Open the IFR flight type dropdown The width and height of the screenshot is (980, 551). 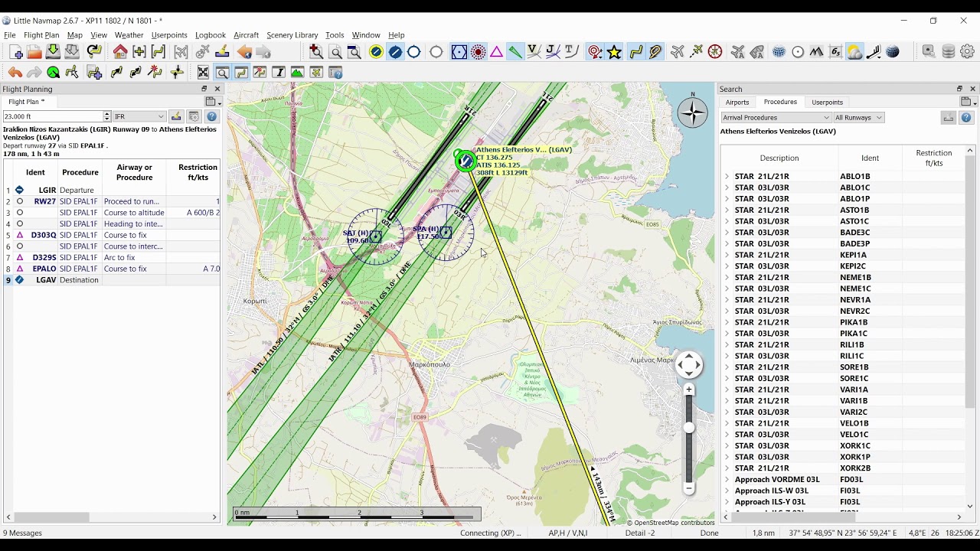(x=139, y=116)
